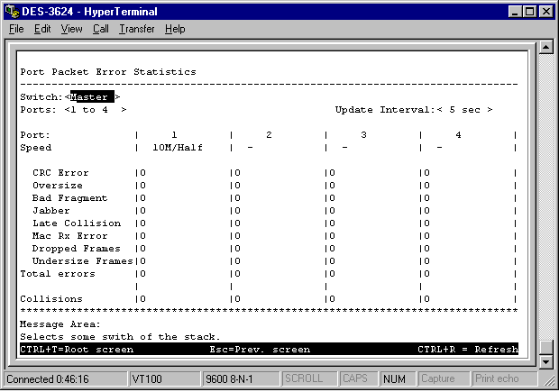Open the File menu
Viewport: 559px width, 392px height.
pos(16,29)
